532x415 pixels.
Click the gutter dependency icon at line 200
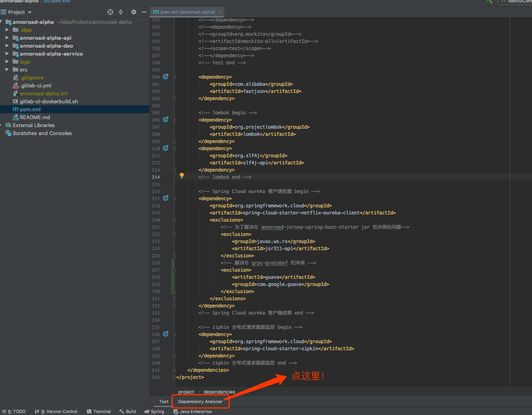(x=166, y=76)
